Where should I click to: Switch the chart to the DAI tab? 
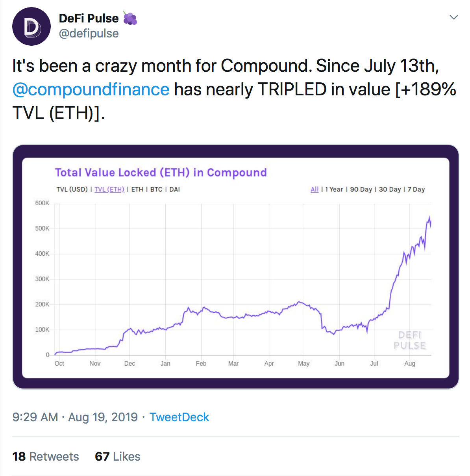click(x=174, y=190)
